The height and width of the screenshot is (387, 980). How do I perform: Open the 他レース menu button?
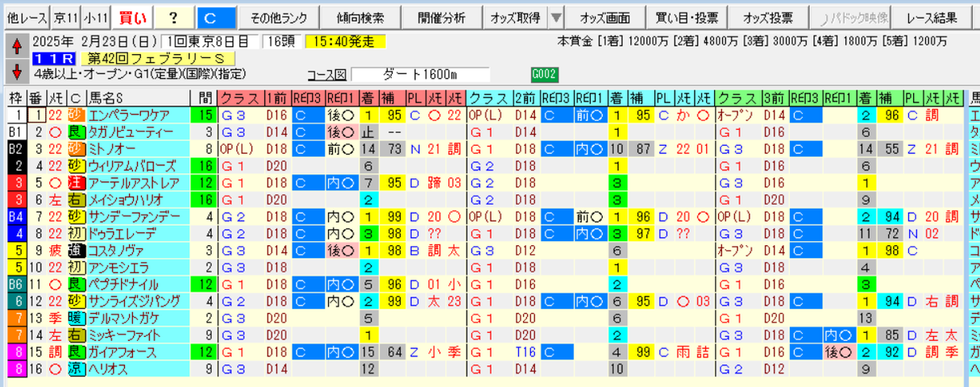click(x=26, y=18)
